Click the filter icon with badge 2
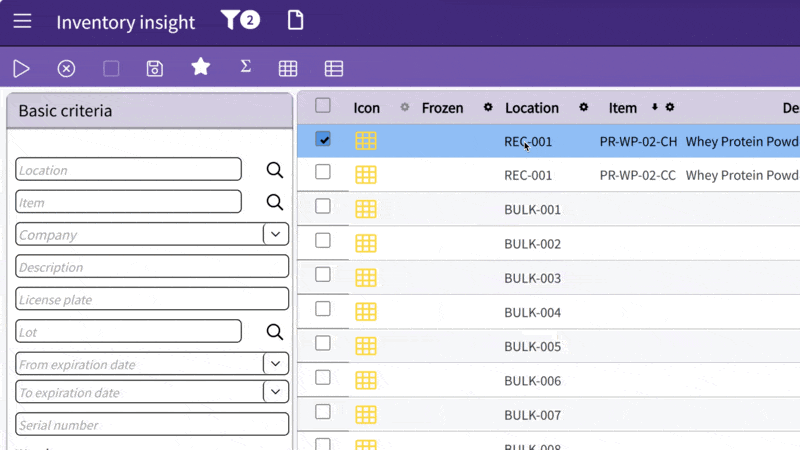This screenshot has height=450, width=800. 239,20
